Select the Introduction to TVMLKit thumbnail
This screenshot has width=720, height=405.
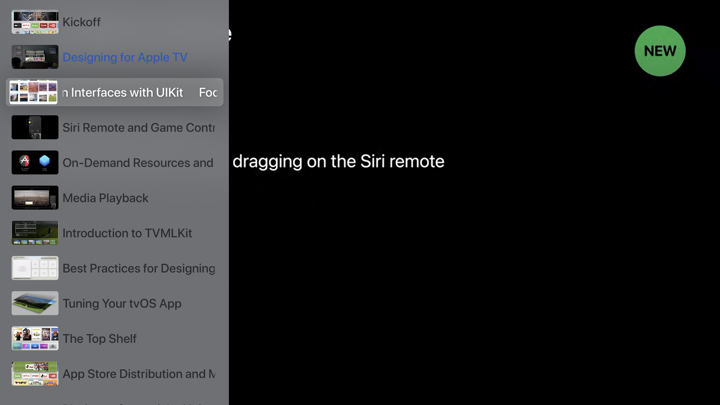(x=35, y=233)
